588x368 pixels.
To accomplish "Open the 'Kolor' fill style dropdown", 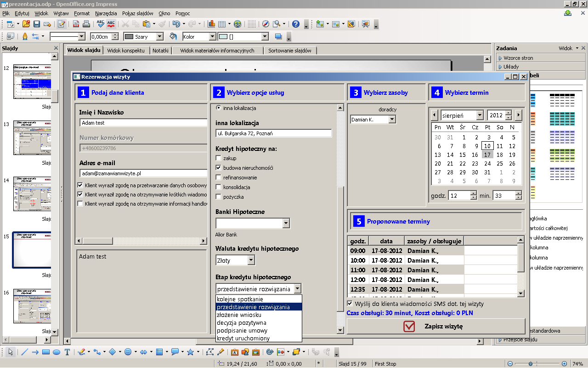I will 212,37.
